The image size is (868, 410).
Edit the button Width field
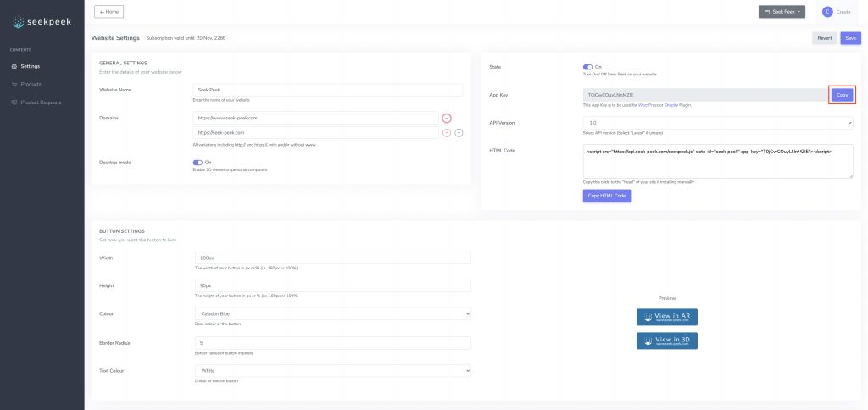pos(332,258)
